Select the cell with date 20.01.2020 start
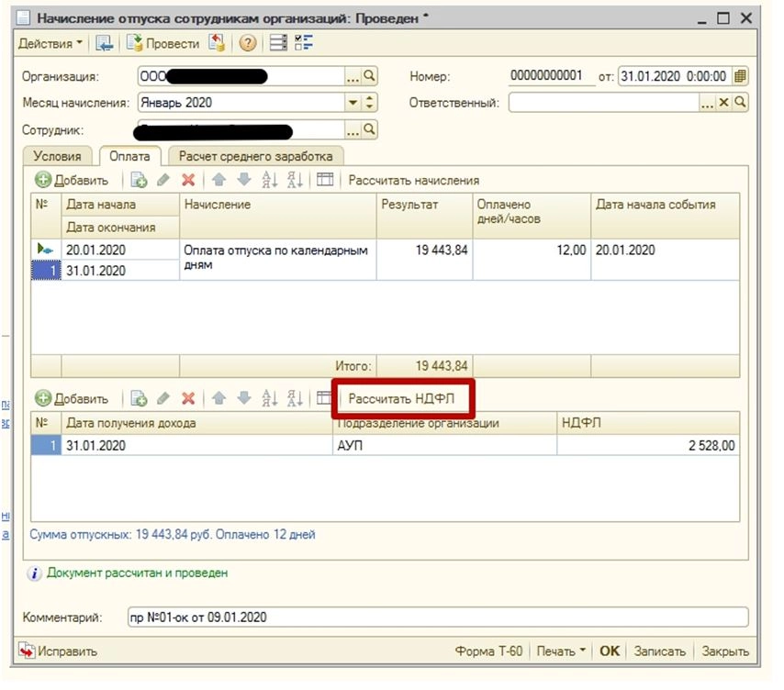Image resolution: width=784 pixels, height=690 pixels. pos(120,250)
